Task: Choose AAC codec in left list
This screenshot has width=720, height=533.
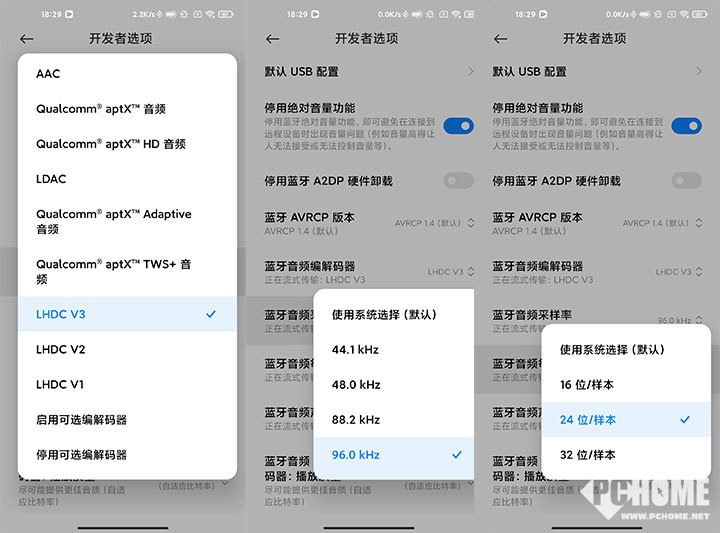Action: tap(127, 73)
